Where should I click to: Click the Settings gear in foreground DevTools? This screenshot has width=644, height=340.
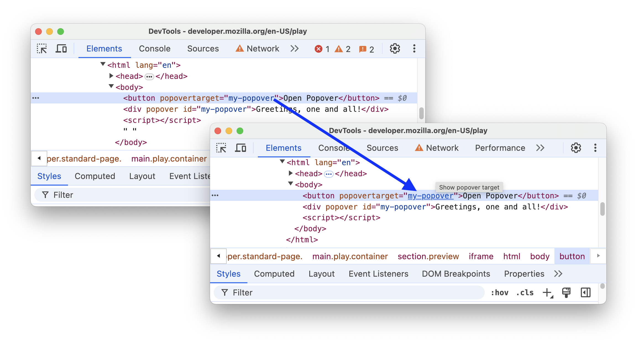tap(576, 147)
